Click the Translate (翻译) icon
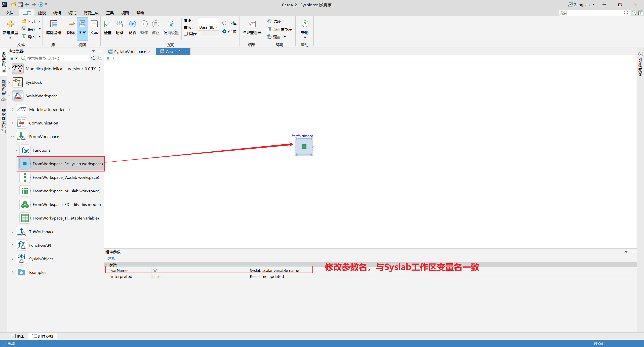Screen dimensions: 644x347 click(x=119, y=24)
